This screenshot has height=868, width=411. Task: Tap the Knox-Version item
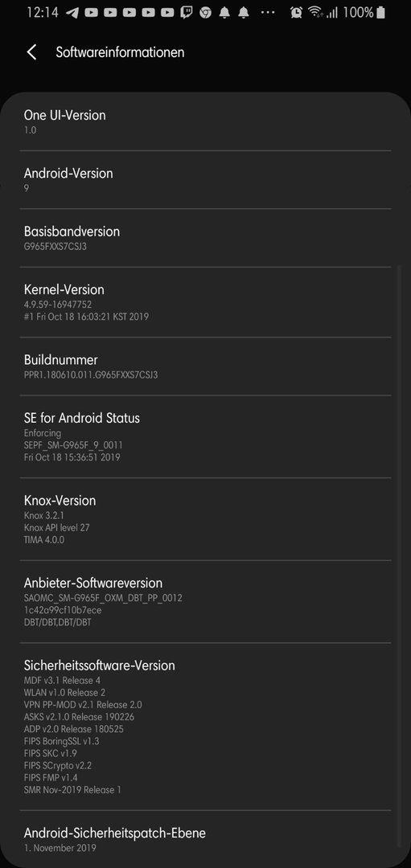point(206,519)
